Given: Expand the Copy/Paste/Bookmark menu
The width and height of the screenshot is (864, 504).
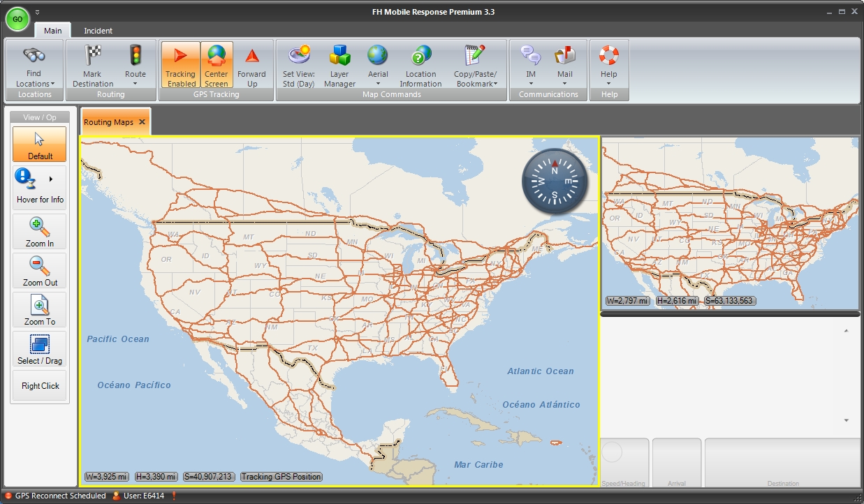Looking at the screenshot, I should [x=475, y=66].
